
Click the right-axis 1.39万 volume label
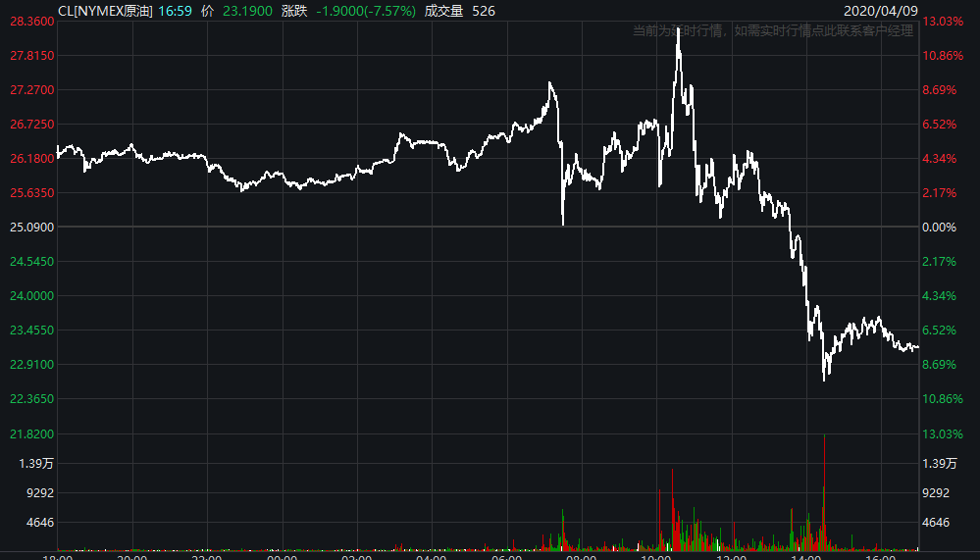click(x=940, y=464)
